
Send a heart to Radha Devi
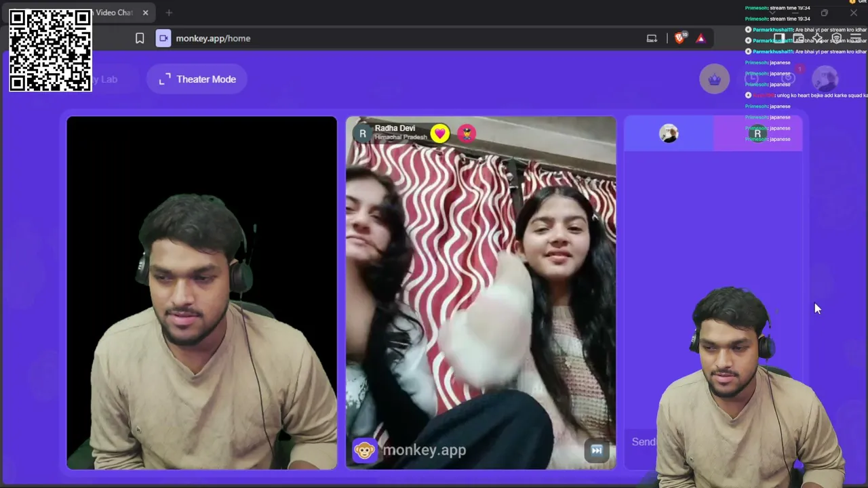(x=439, y=134)
